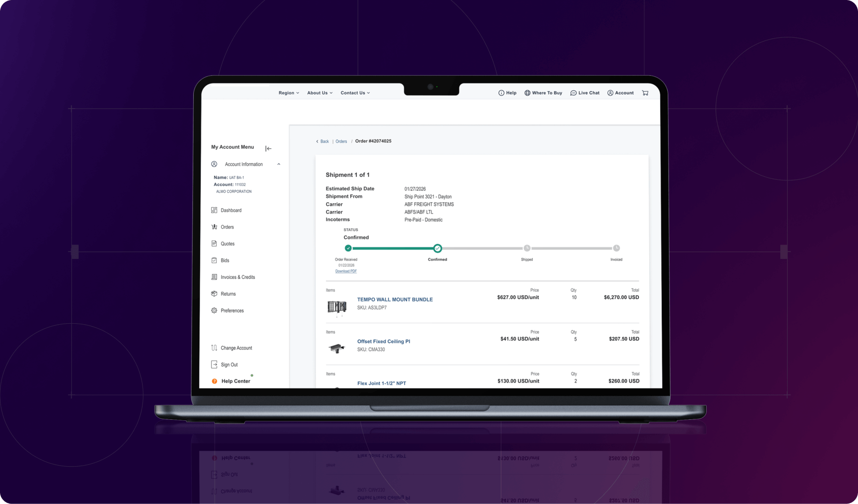This screenshot has height=504, width=858.
Task: Click the Where To Buy globe icon
Action: (527, 93)
